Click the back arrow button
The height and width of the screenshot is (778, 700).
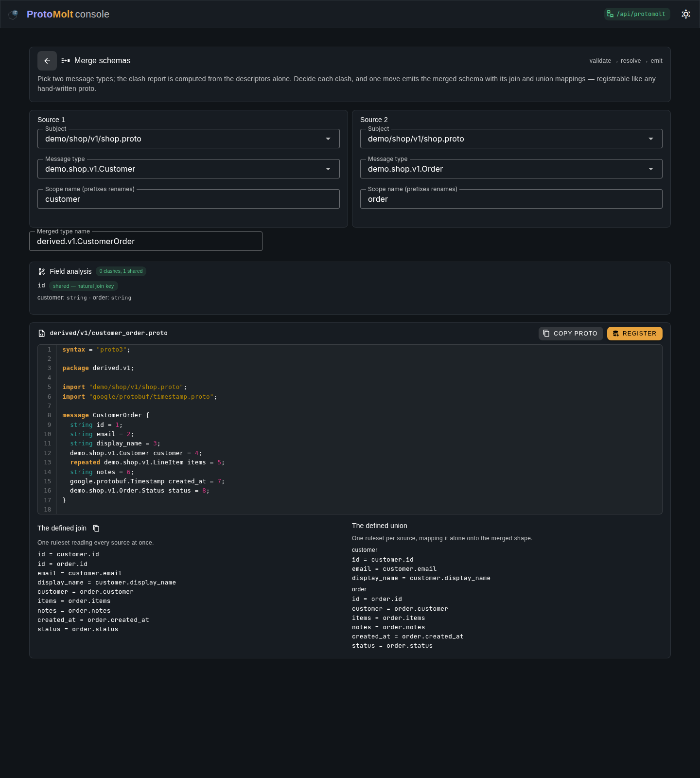coord(47,61)
